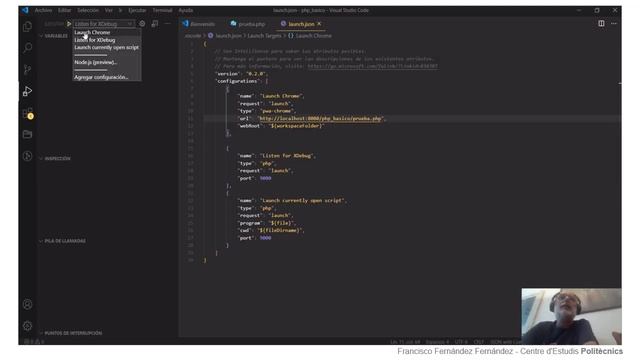Image resolution: width=640 pixels, height=360 pixels.
Task: Click UTF-8 encoding status bar item
Action: coord(461,342)
